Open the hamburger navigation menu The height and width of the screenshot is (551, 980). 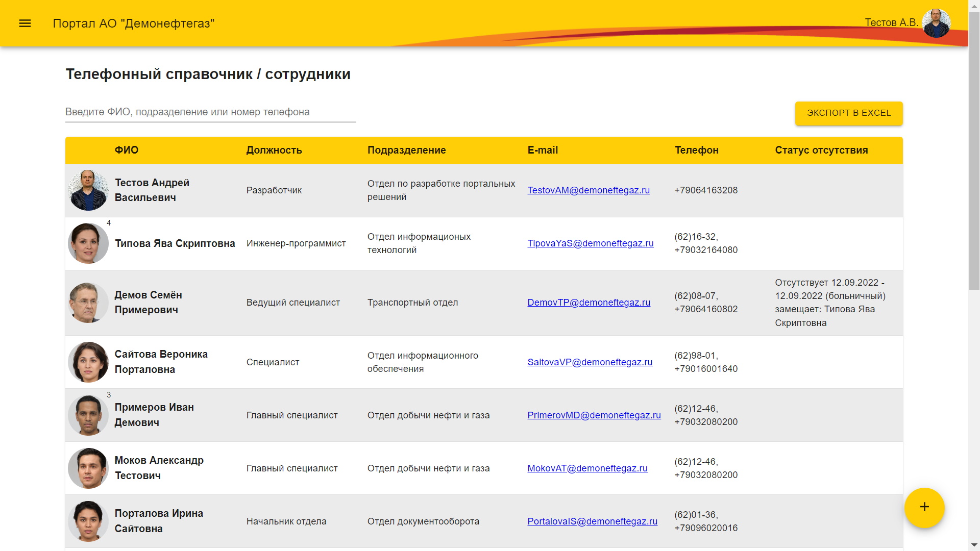pos(25,23)
